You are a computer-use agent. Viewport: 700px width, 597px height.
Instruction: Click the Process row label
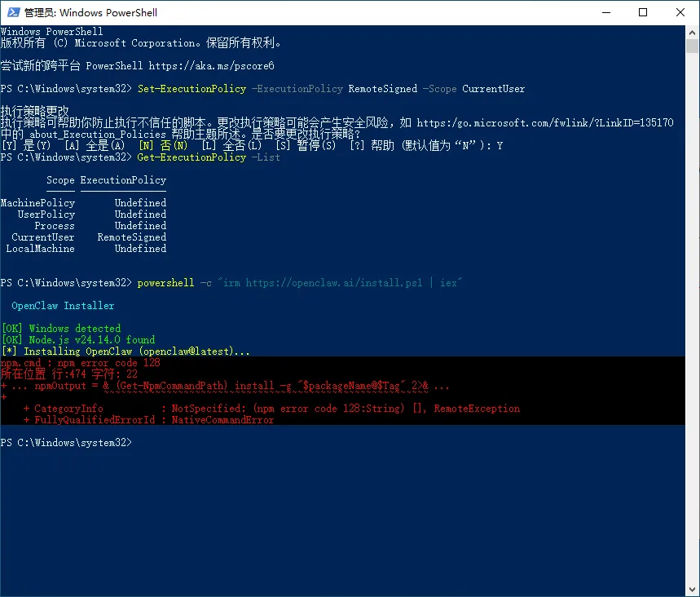55,226
